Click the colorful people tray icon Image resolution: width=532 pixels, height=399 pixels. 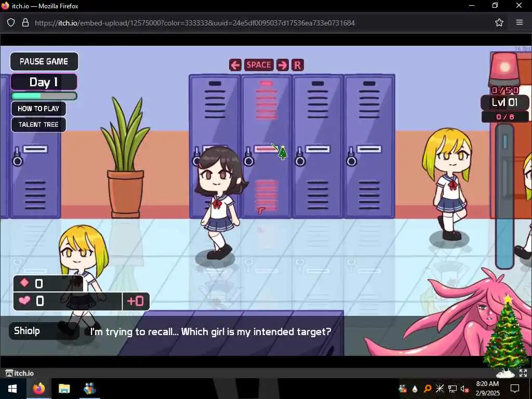(403, 389)
